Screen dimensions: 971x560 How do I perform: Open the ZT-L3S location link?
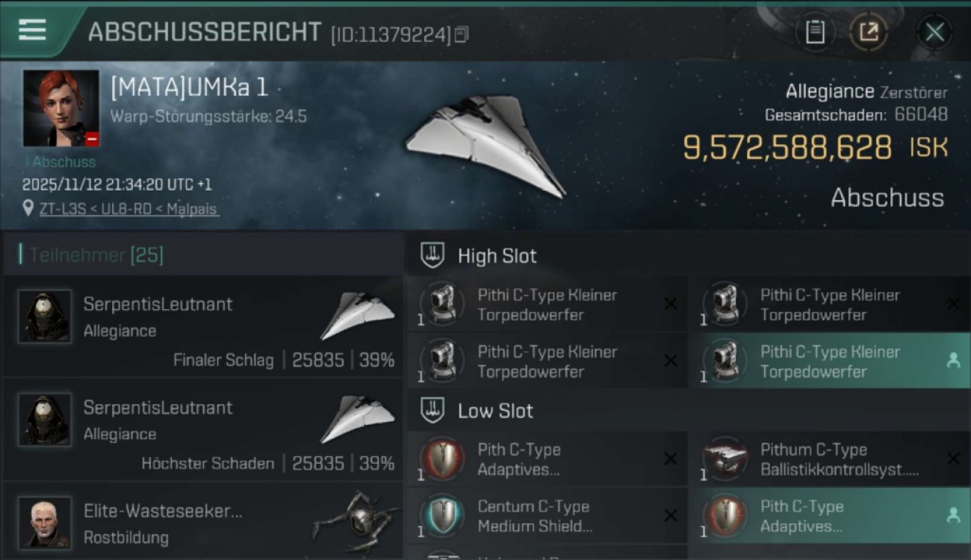128,209
